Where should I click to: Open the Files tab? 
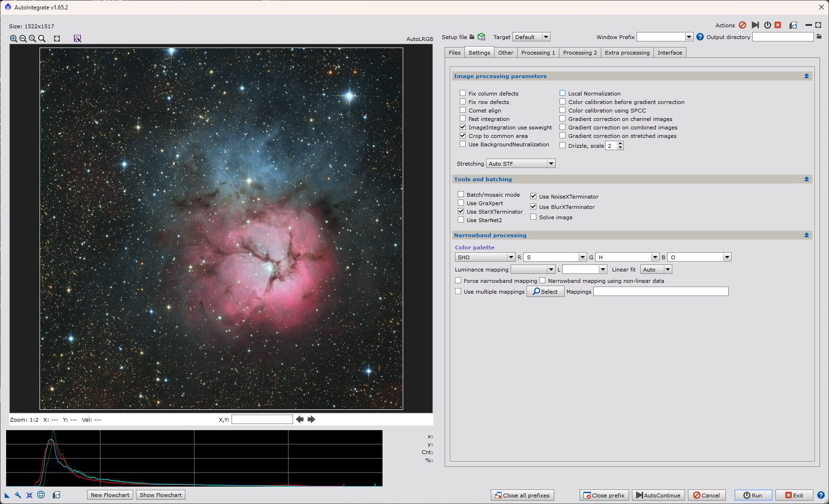(x=454, y=53)
